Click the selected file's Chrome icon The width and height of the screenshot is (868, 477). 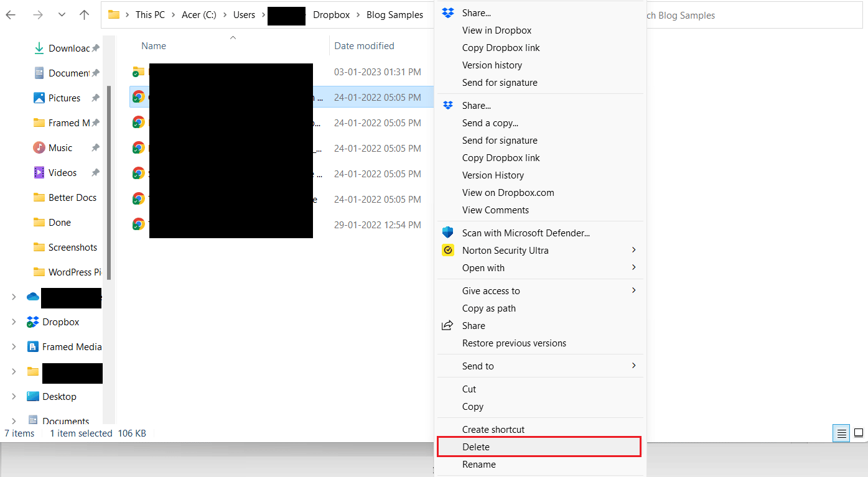click(x=138, y=97)
